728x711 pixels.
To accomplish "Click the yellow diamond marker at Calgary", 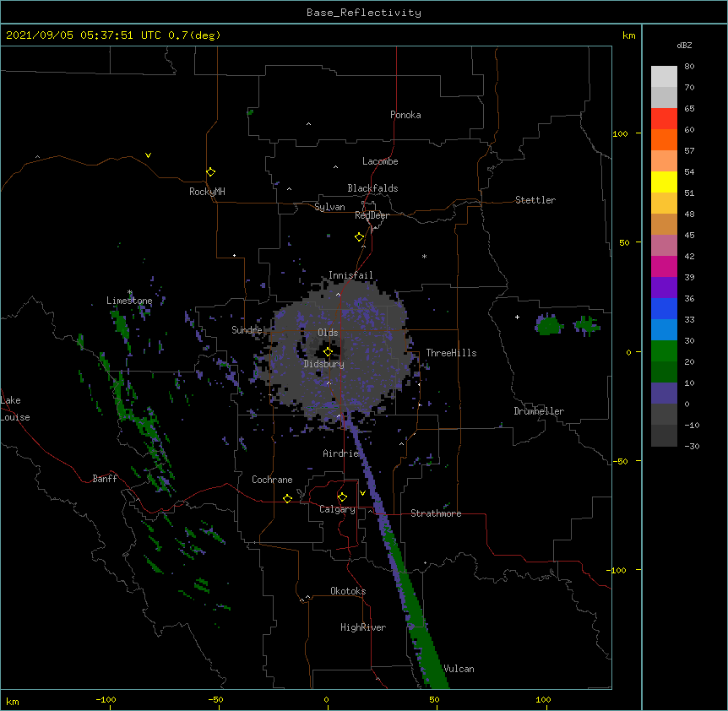I will click(342, 497).
